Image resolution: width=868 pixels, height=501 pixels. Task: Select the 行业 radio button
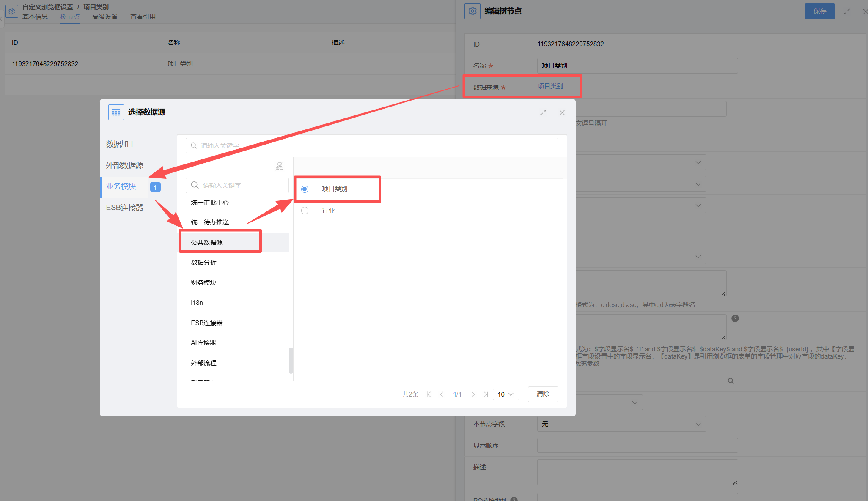tap(305, 211)
